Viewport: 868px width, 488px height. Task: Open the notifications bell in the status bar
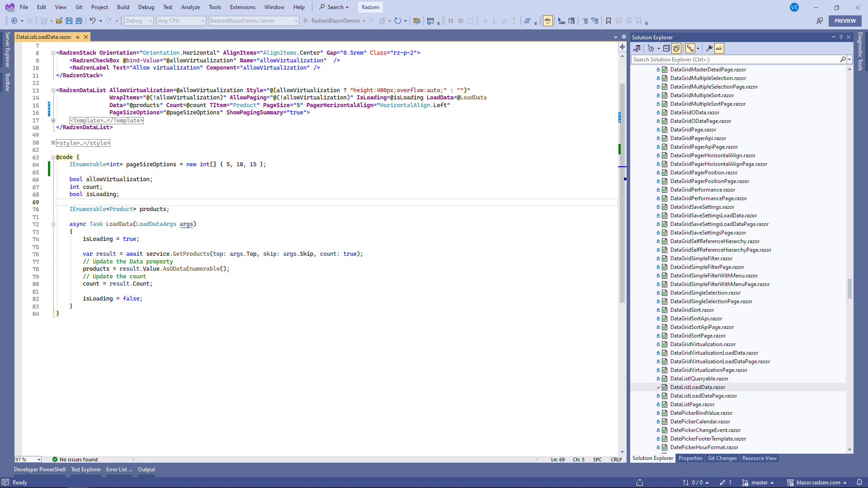(x=859, y=483)
